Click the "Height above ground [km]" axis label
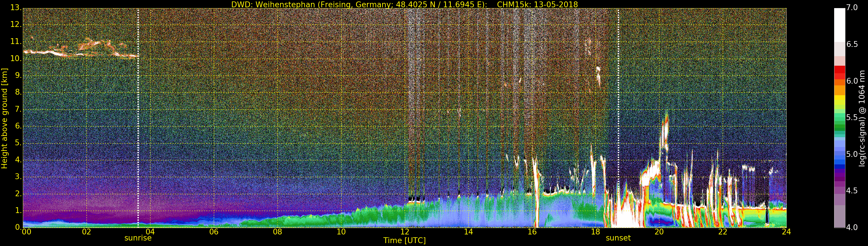 [x=4, y=118]
